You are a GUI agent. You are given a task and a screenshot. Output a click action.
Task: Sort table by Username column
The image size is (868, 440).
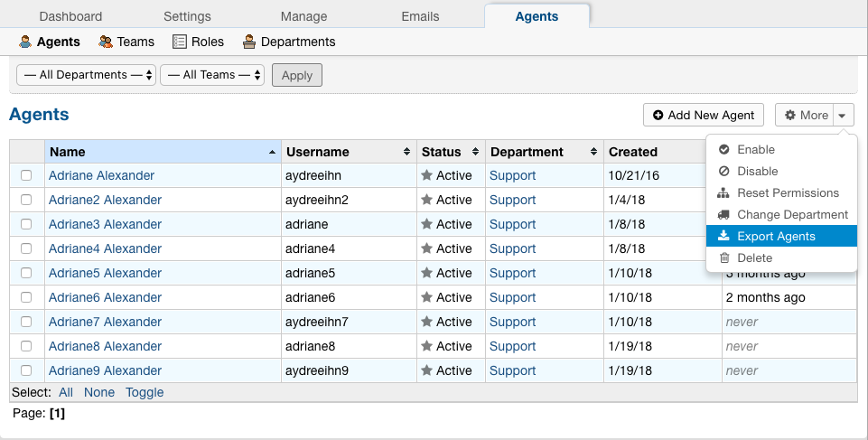coord(349,152)
